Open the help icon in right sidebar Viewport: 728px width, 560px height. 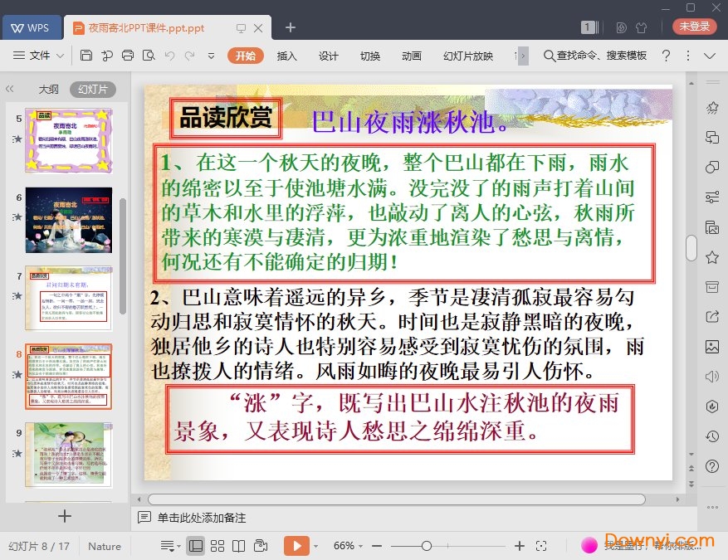tap(711, 466)
